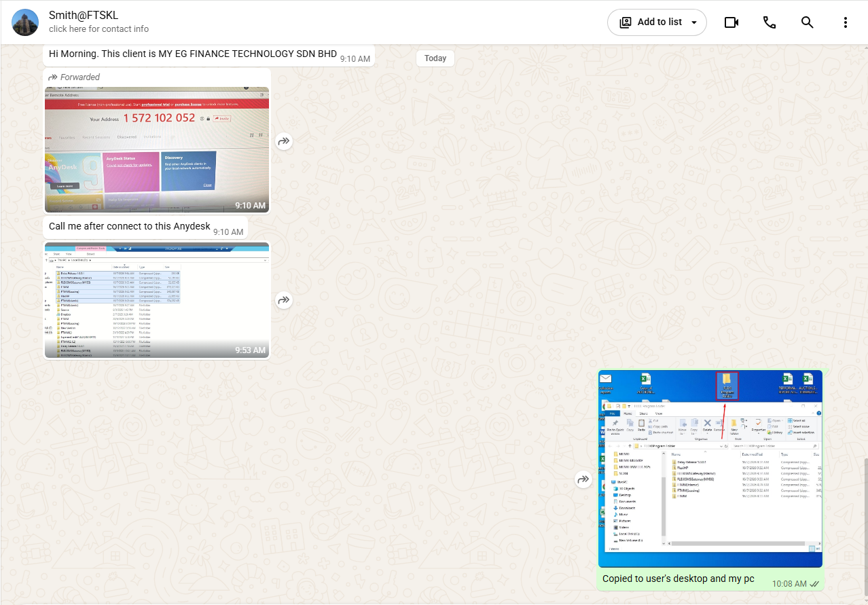868x605 pixels.
Task: Start a voice call using phone icon
Action: click(770, 22)
